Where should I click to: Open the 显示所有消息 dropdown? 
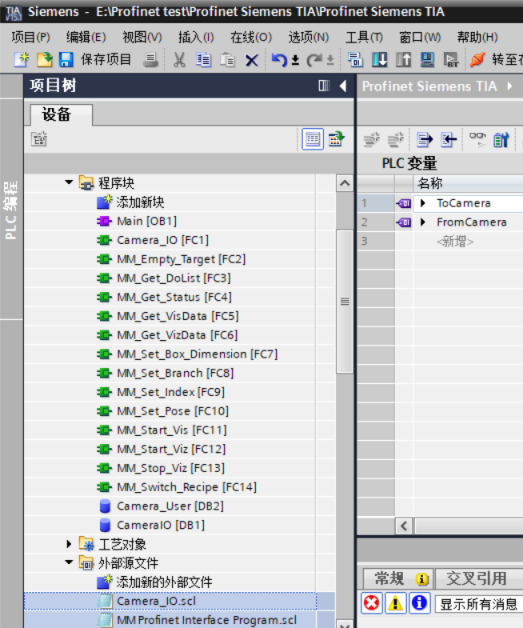(x=479, y=604)
